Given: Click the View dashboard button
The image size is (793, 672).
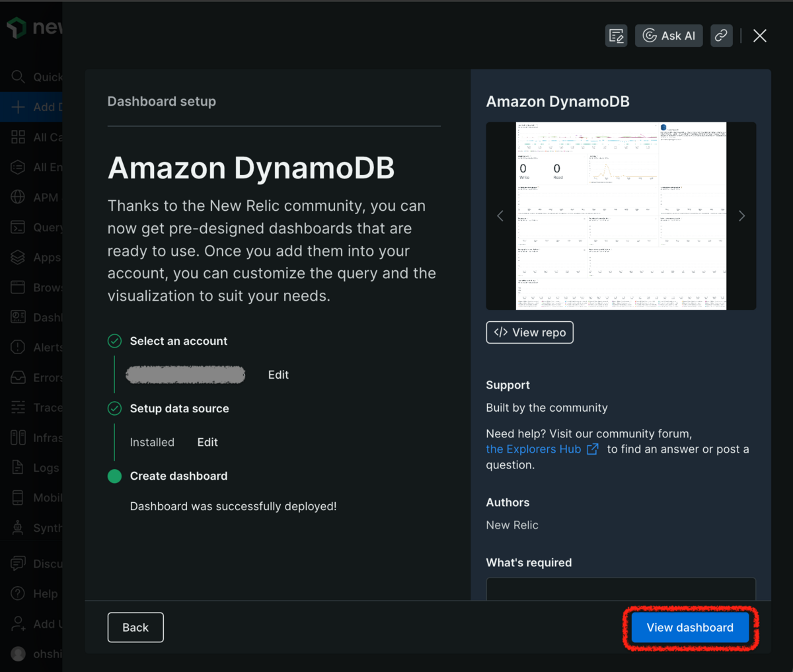Looking at the screenshot, I should (x=689, y=627).
